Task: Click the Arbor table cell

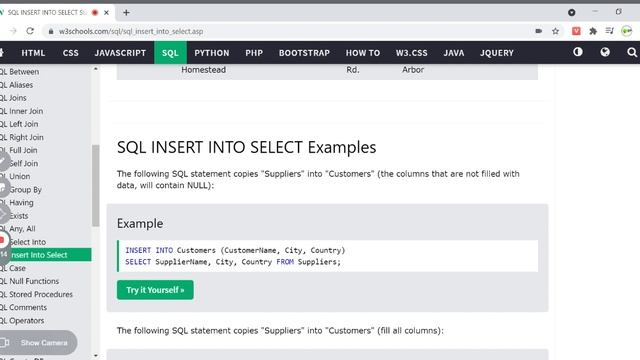Action: pos(413,70)
